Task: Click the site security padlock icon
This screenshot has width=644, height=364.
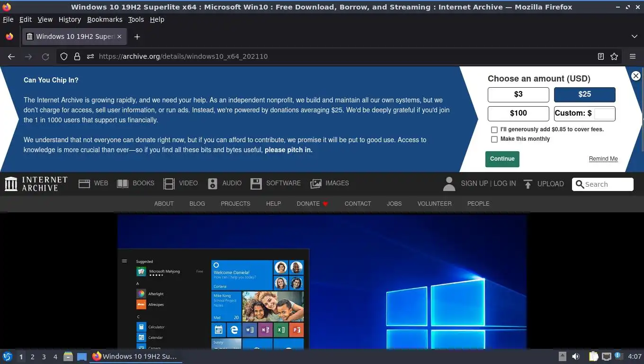Action: click(x=77, y=56)
